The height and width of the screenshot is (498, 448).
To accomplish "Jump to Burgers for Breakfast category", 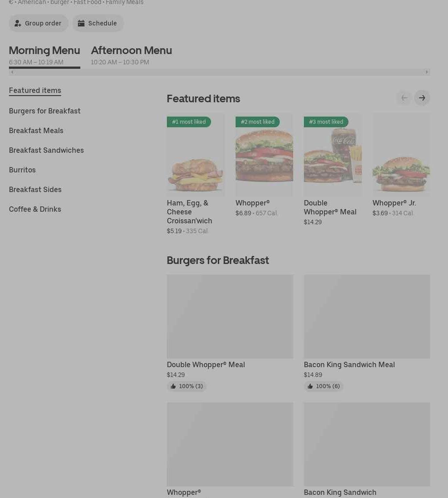I will [x=45, y=111].
